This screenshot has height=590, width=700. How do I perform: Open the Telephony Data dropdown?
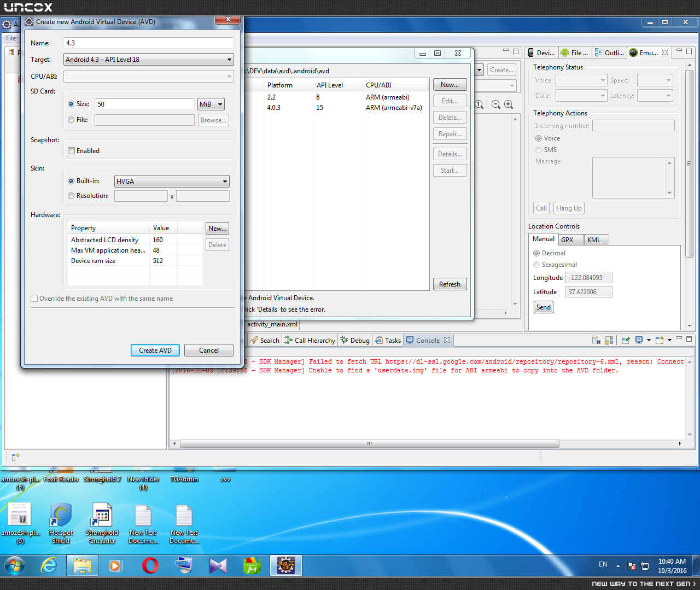(582, 96)
